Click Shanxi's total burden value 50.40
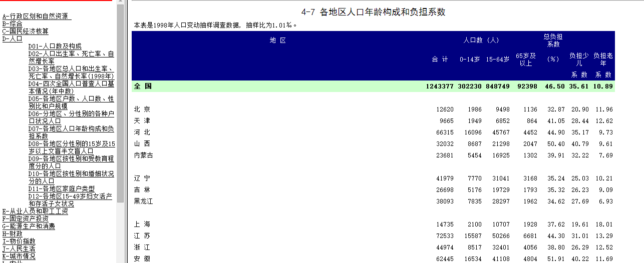 (556, 144)
